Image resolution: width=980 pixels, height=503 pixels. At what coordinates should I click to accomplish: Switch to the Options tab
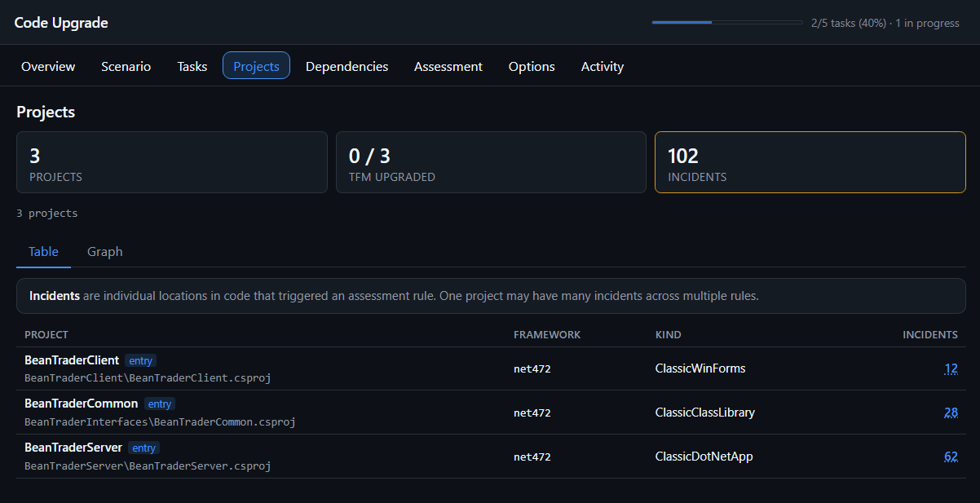[x=532, y=66]
